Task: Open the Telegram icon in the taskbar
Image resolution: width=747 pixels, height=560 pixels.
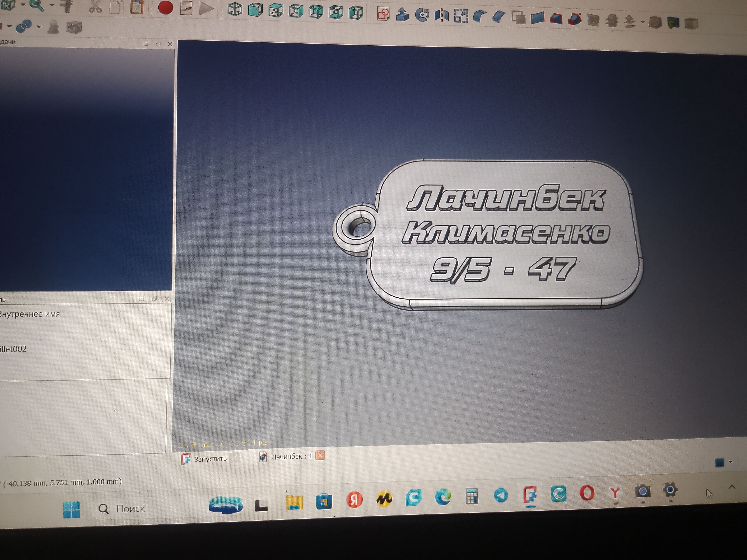Action: (501, 496)
